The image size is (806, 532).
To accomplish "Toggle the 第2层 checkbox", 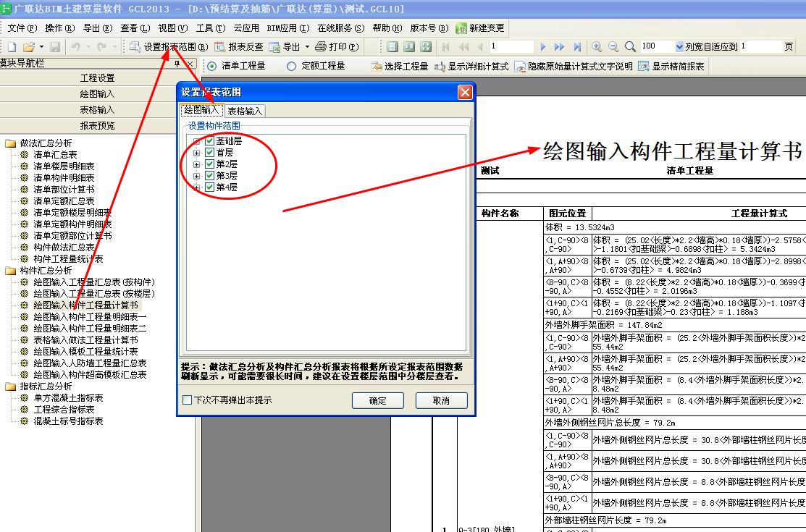I will 209,164.
